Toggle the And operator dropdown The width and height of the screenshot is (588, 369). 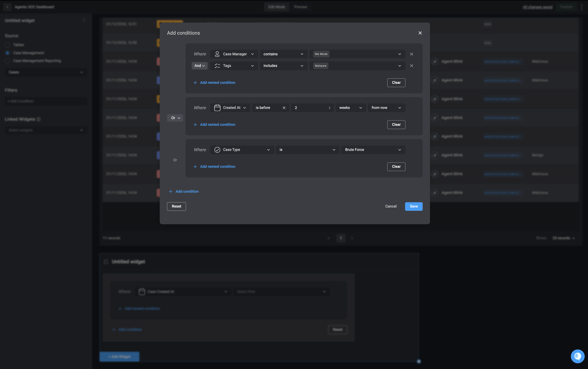(x=199, y=66)
